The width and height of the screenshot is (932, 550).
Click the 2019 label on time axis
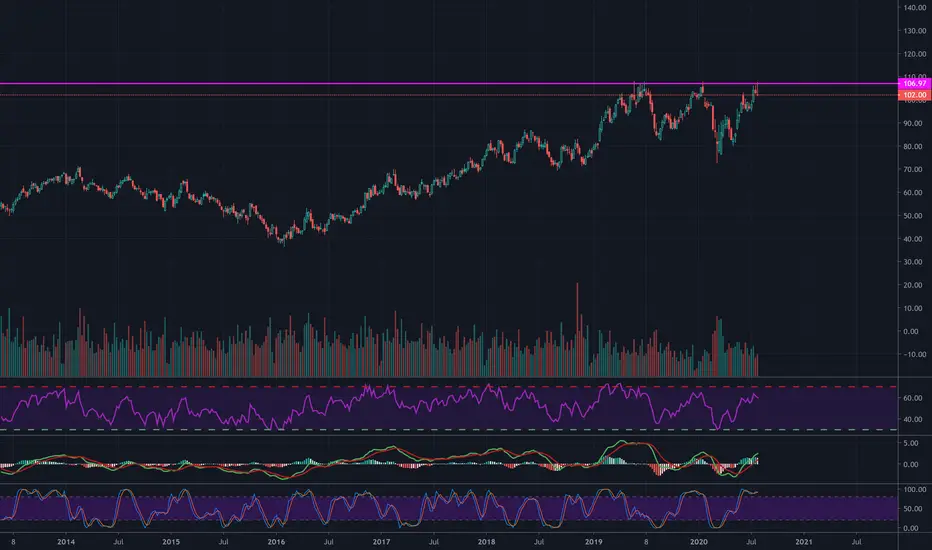click(x=593, y=542)
